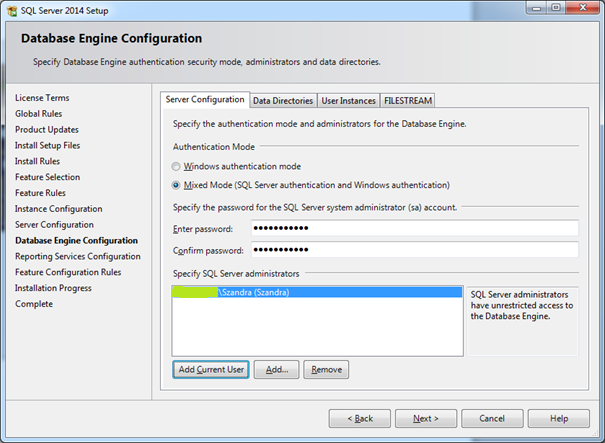Viewport: 605px width, 443px height.
Task: Proceed with the Next button
Action: pyautogui.click(x=426, y=419)
